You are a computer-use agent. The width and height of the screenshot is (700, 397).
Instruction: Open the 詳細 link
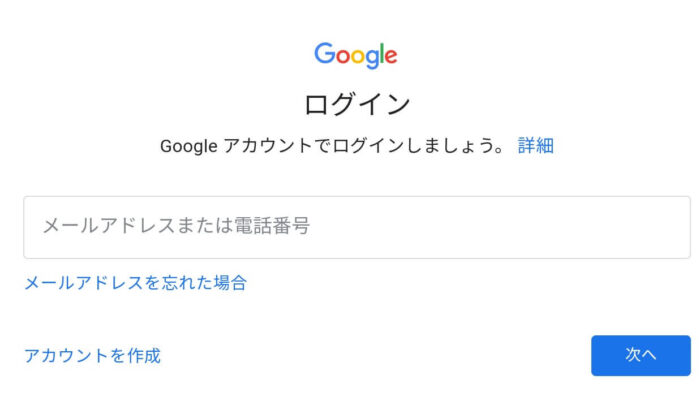(536, 146)
